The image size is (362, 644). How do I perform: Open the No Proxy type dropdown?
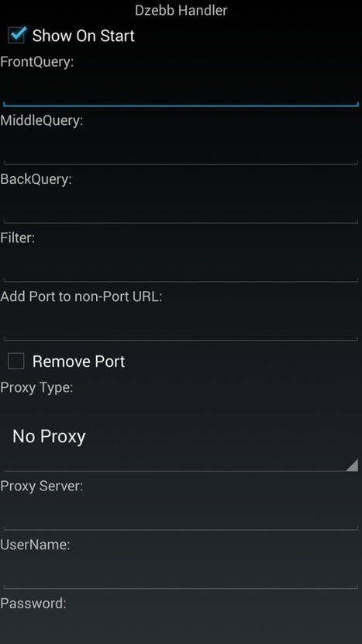click(x=181, y=437)
